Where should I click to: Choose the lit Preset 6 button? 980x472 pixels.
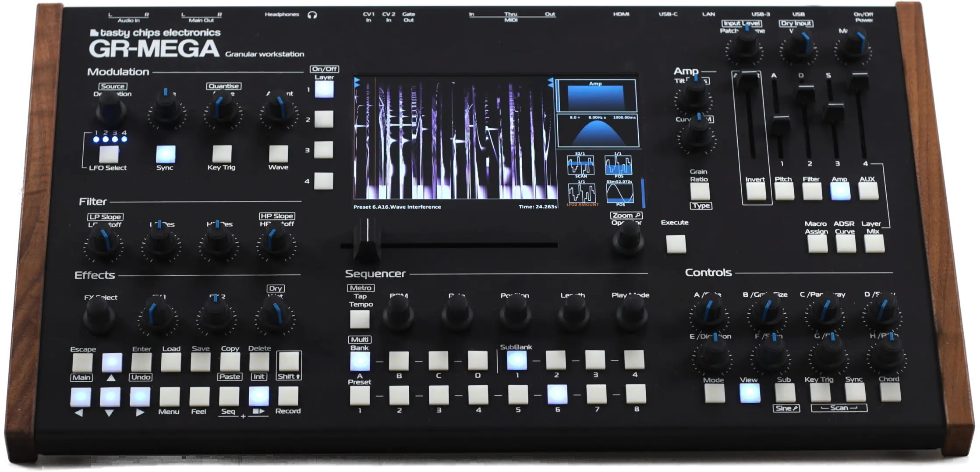click(x=557, y=394)
